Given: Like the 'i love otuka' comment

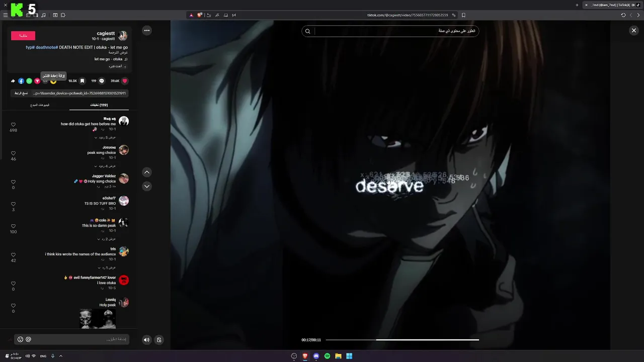Looking at the screenshot, I should 14,284.
